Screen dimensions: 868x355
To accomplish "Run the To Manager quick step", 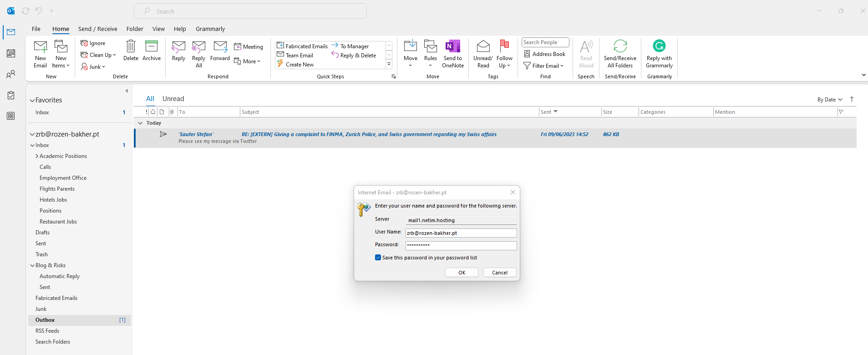I will click(x=350, y=46).
